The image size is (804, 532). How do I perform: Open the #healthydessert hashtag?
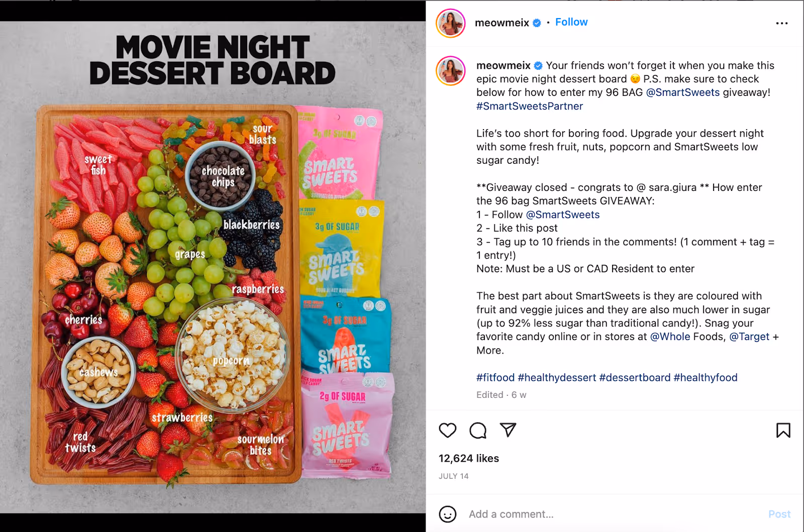(x=557, y=377)
